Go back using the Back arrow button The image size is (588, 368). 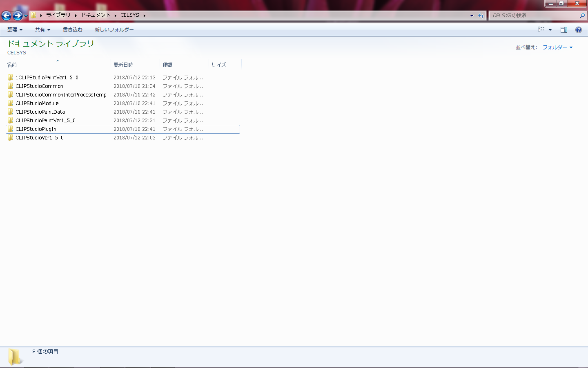click(x=6, y=16)
